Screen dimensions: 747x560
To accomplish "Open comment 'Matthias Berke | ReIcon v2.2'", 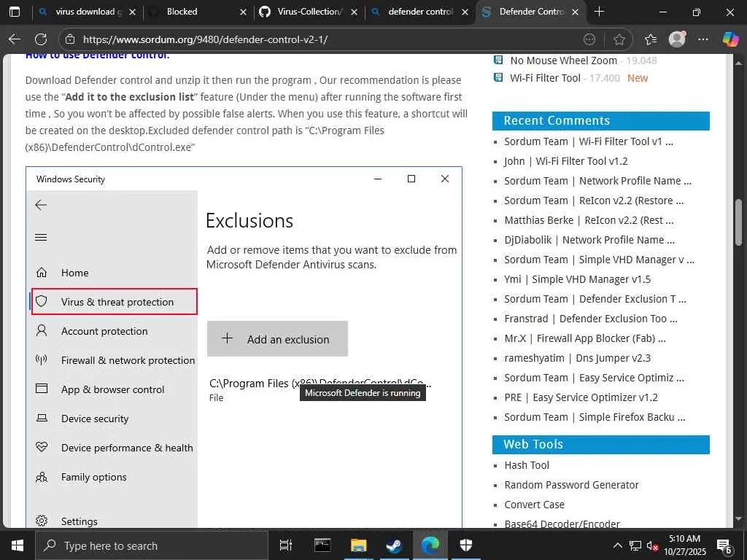I will click(x=589, y=220).
